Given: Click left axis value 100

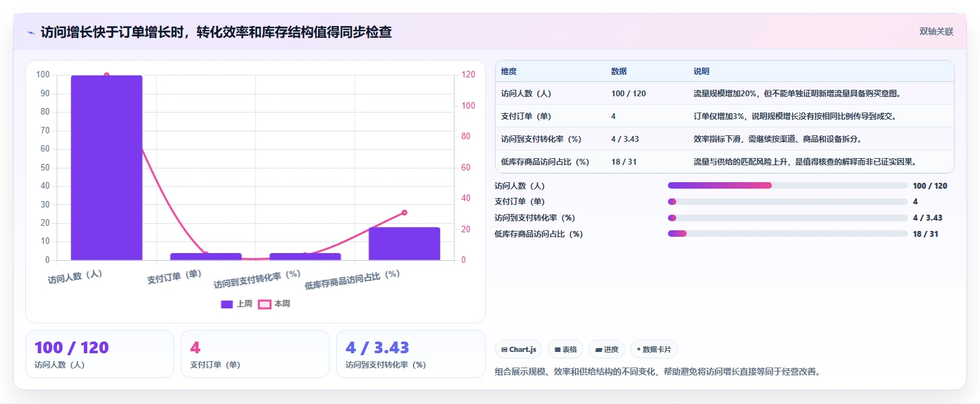Looking at the screenshot, I should 43,75.
